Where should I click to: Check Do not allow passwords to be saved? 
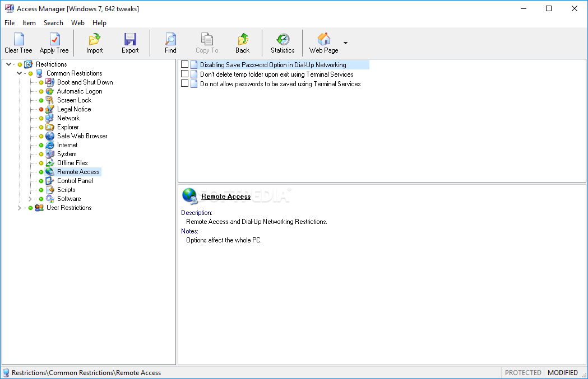tap(184, 83)
